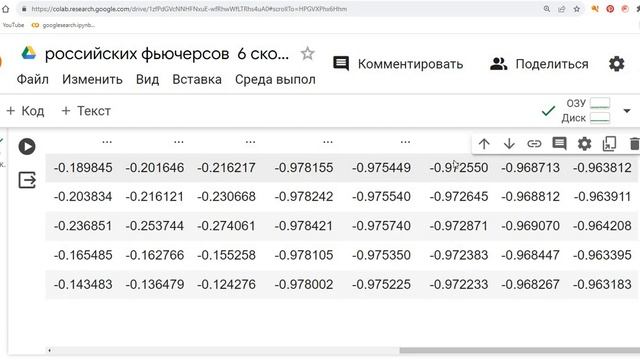Screen dimensions: 640x360
Task: Click the scrollbar left arrow
Action: (49, 350)
